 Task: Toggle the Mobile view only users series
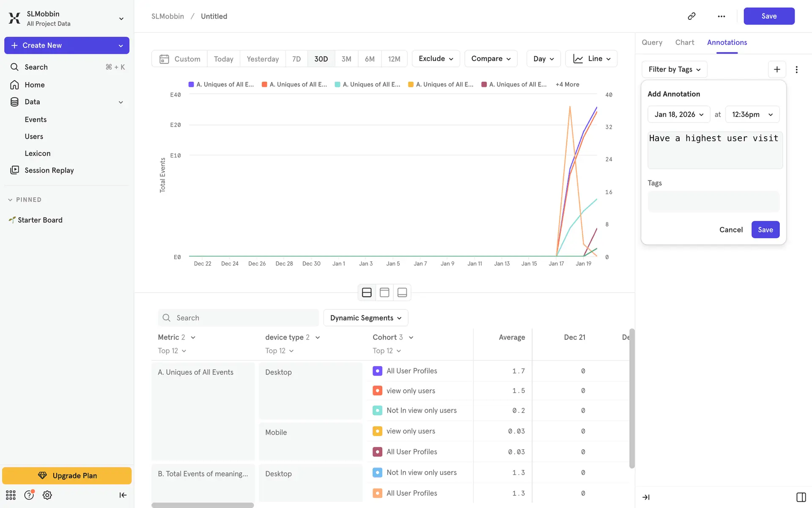tap(377, 431)
